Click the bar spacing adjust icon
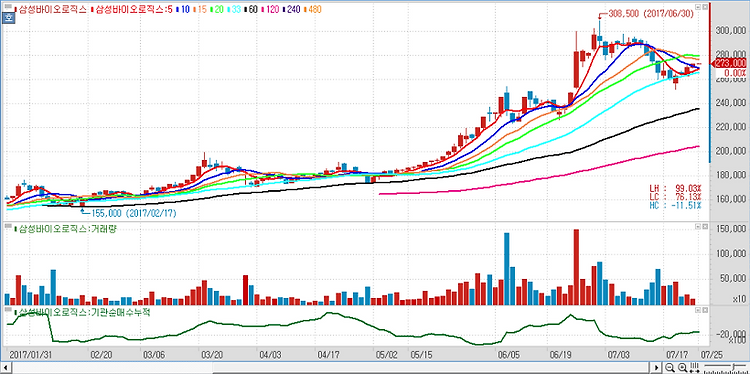The image size is (750, 374). (695, 367)
